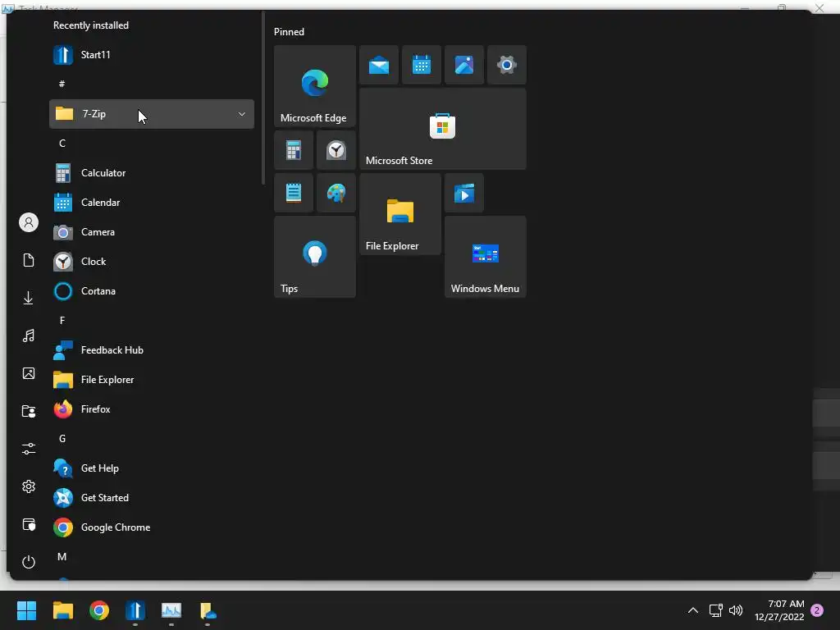
Task: Click the app list scrollbar
Action: click(x=263, y=99)
